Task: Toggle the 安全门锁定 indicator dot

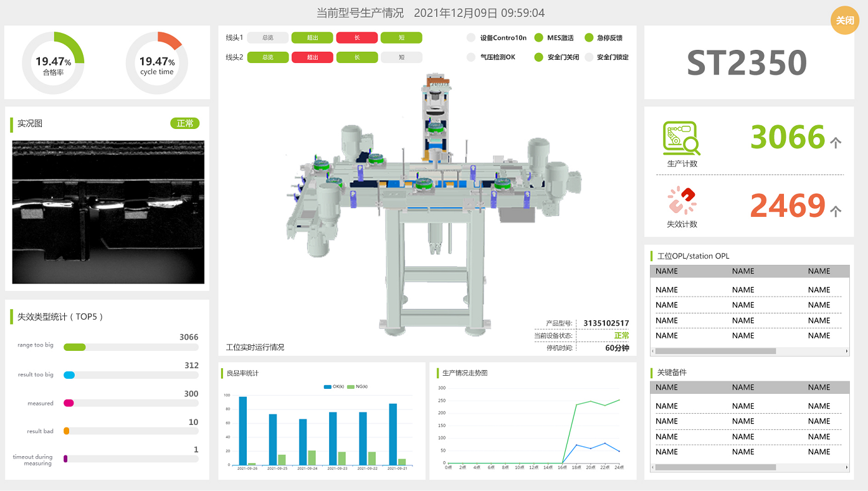Action: (x=589, y=57)
